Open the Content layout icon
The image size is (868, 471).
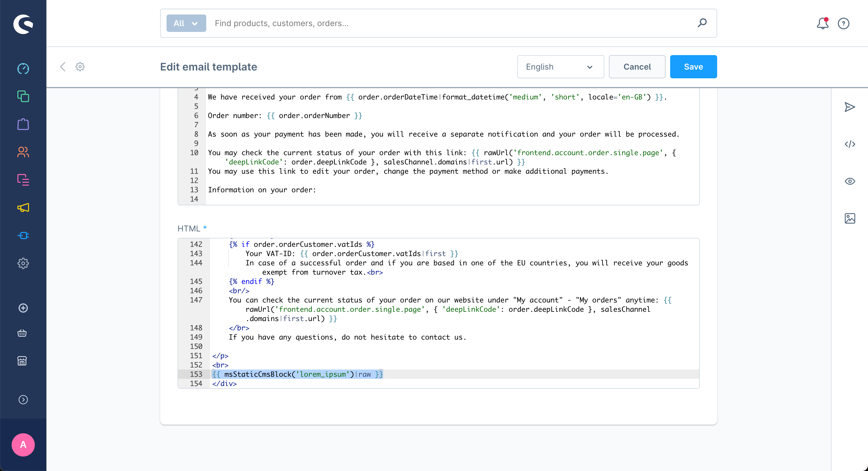[x=23, y=180]
